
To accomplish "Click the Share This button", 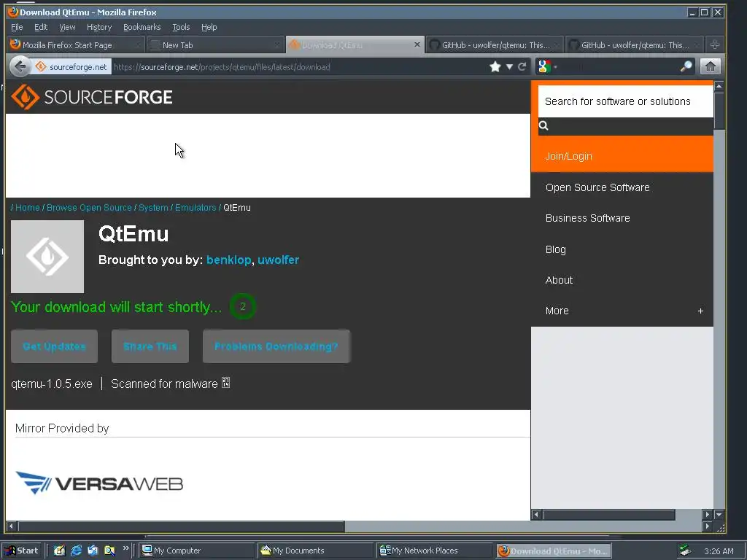I will click(x=150, y=346).
